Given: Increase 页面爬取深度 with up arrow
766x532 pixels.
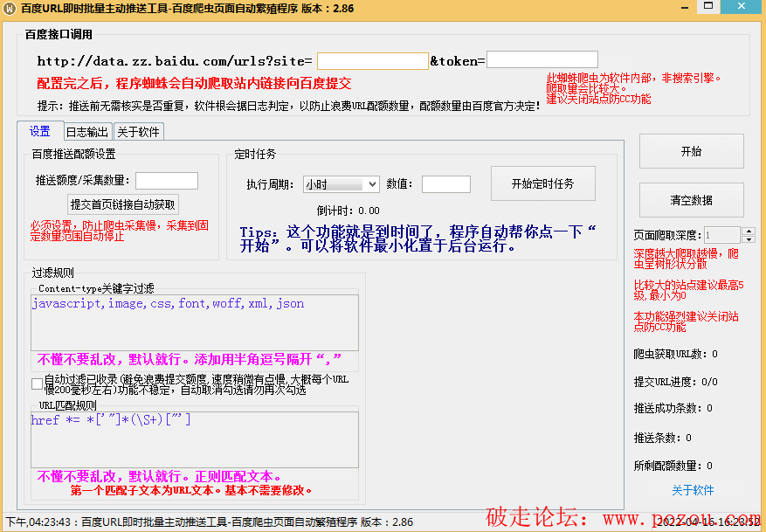Looking at the screenshot, I should click(749, 231).
